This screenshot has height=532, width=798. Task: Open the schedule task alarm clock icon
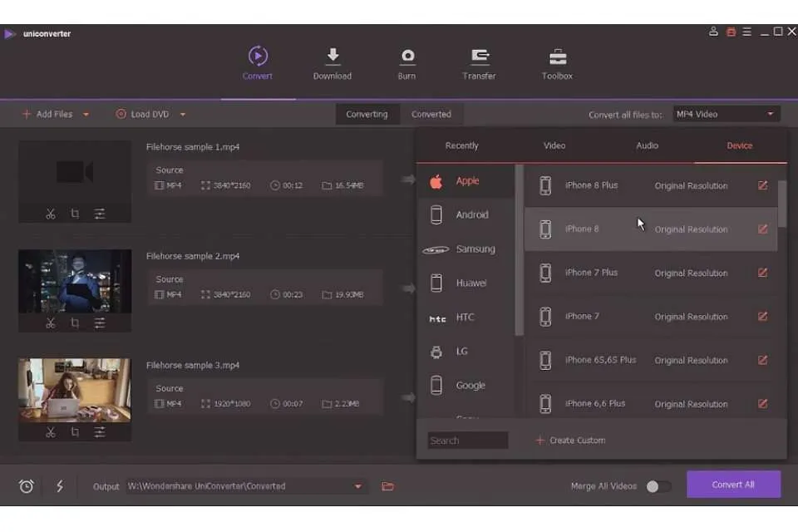click(27, 486)
